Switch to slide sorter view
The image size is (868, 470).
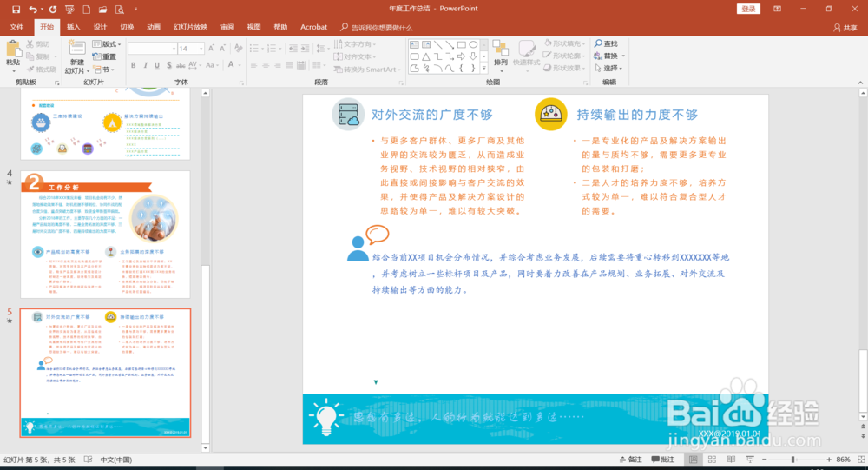pyautogui.click(x=712, y=460)
